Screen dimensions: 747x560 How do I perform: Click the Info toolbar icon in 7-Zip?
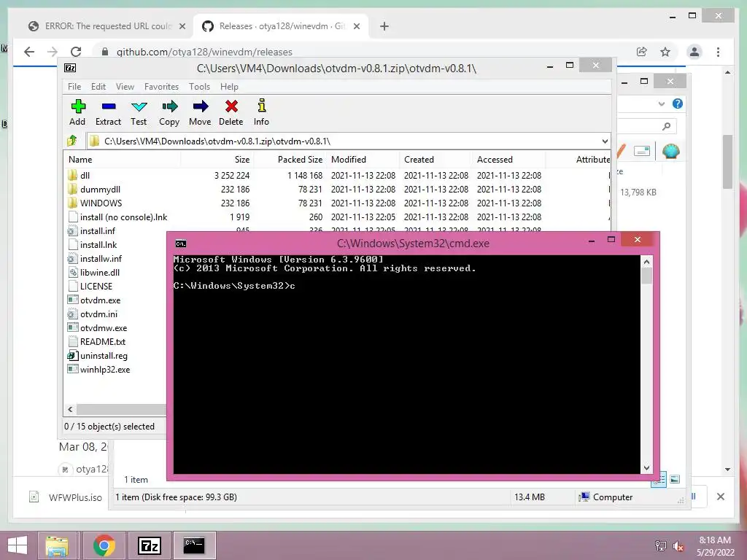[x=261, y=112]
